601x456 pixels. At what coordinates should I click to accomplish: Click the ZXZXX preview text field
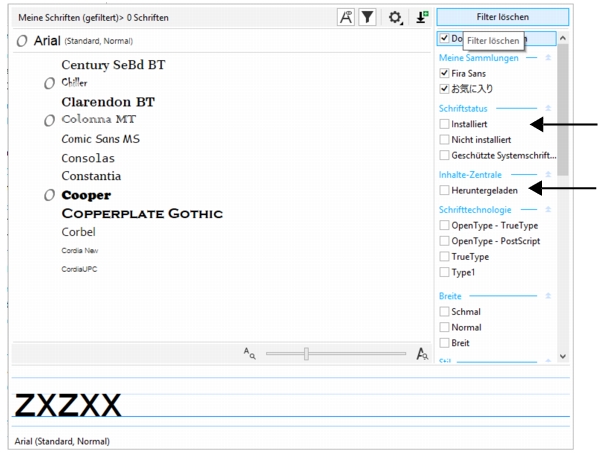point(290,405)
